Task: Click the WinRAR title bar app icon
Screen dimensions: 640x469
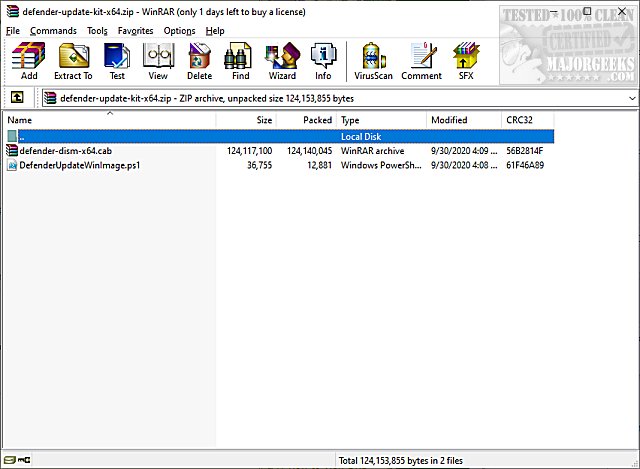Action: click(x=13, y=11)
